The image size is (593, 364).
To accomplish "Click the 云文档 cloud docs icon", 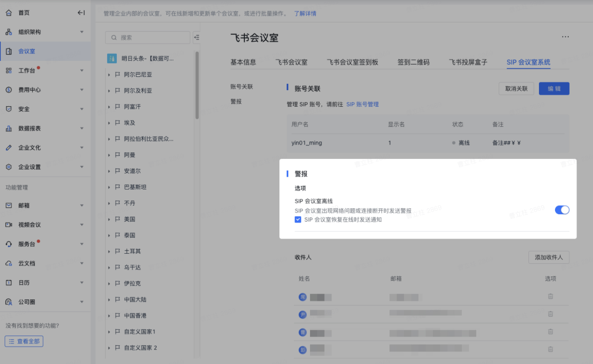I will click(9, 263).
